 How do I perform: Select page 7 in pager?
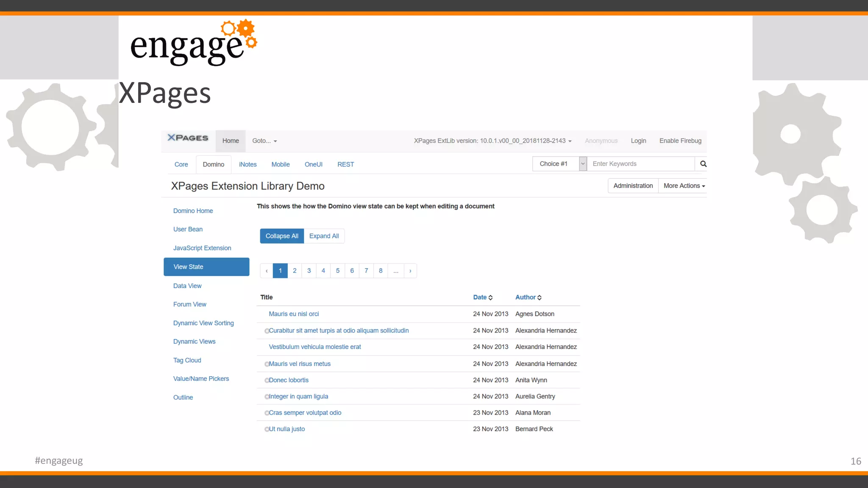tap(366, 271)
